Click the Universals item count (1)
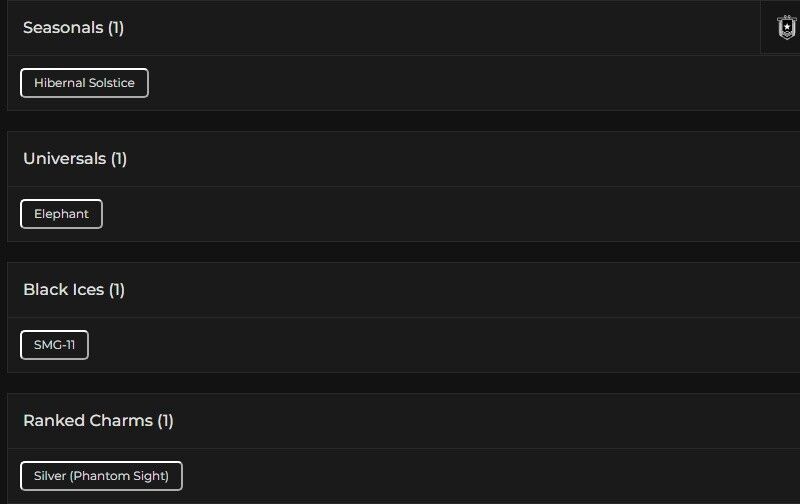 (119, 159)
